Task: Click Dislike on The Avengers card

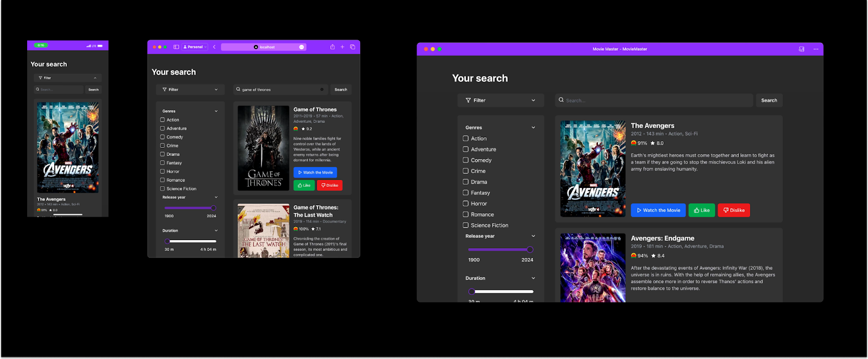Action: tap(733, 210)
